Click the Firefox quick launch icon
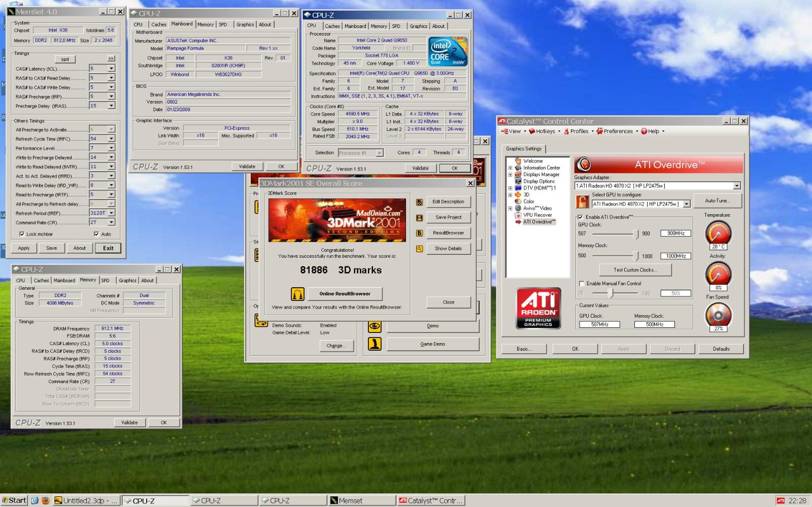 click(x=45, y=500)
